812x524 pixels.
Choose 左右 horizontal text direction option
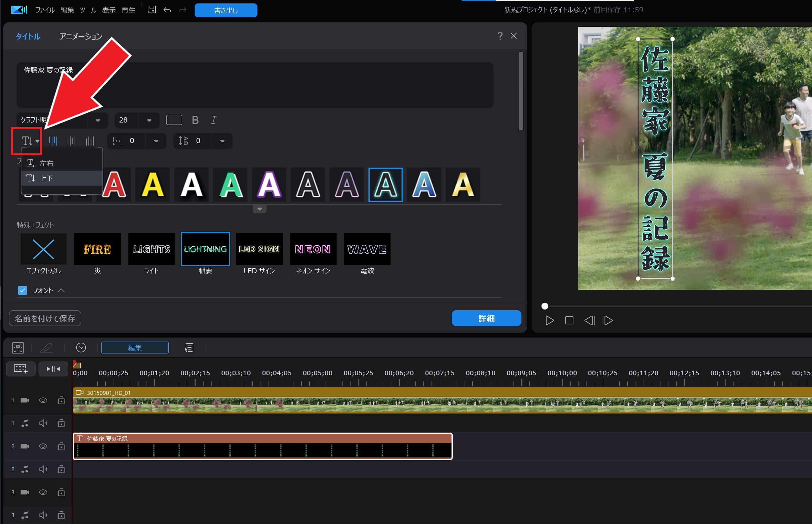click(x=46, y=163)
